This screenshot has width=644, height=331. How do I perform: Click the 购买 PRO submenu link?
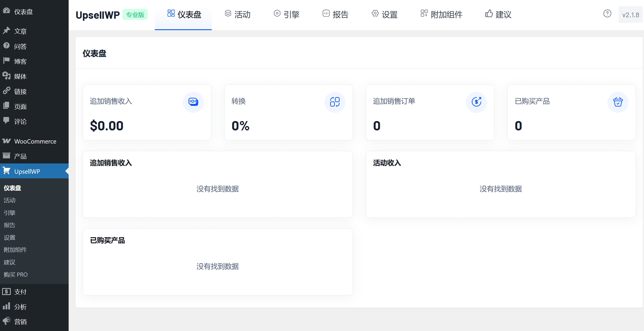(x=16, y=275)
